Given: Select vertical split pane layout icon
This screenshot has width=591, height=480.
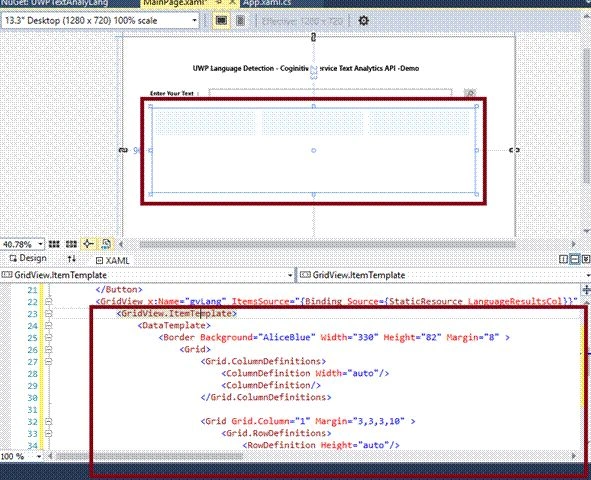Looking at the screenshot, I should (563, 259).
